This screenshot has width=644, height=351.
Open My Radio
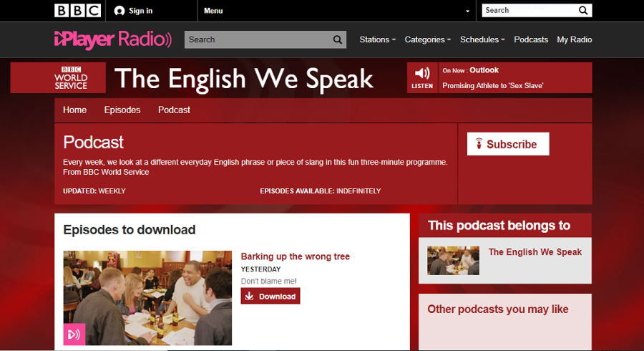point(574,39)
